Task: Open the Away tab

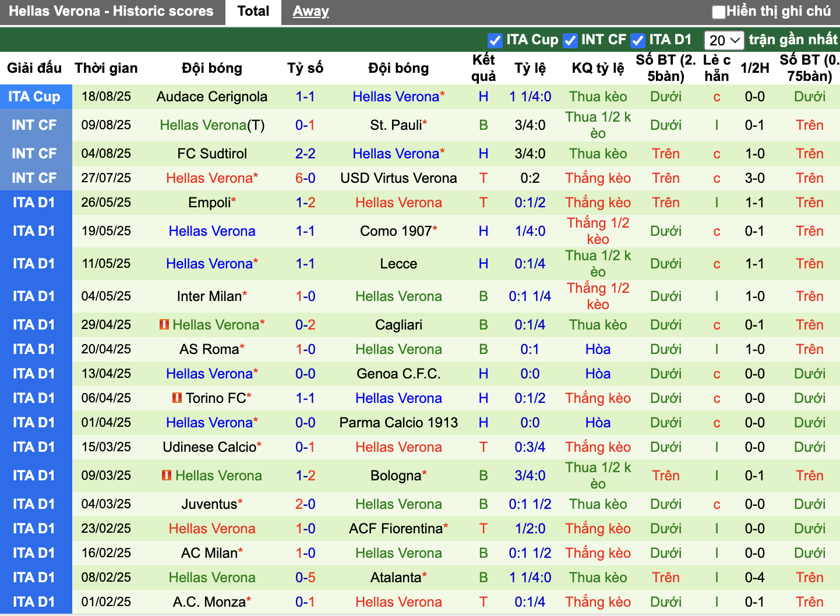Action: point(310,12)
